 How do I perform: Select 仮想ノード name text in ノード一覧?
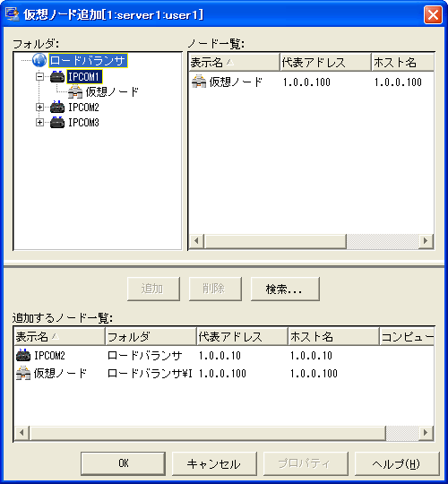pyautogui.click(x=236, y=82)
